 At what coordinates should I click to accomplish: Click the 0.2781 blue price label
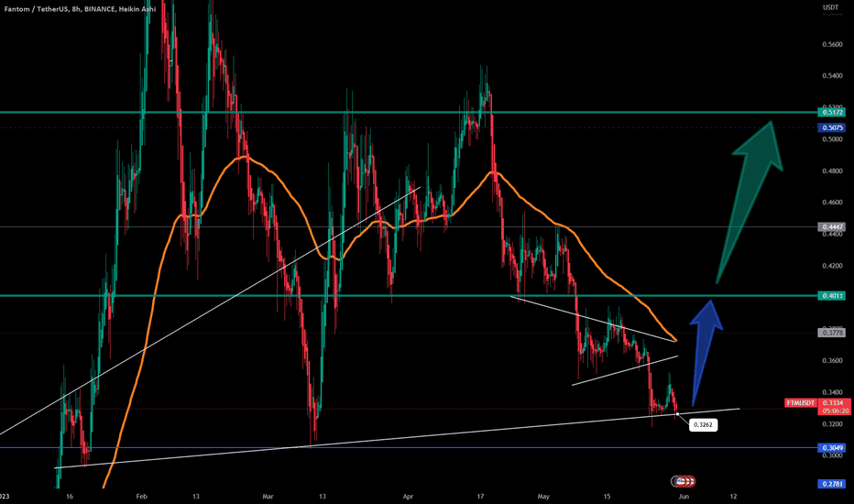click(831, 484)
